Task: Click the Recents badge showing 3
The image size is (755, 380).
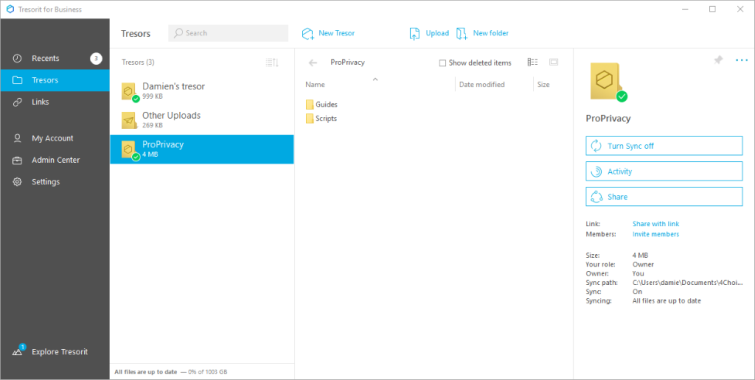Action: [96, 59]
